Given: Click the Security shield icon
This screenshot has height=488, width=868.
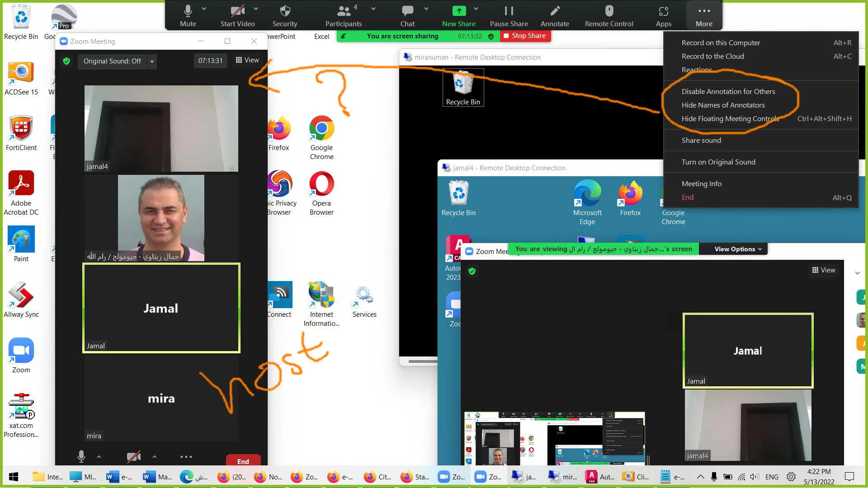Looking at the screenshot, I should (x=285, y=11).
